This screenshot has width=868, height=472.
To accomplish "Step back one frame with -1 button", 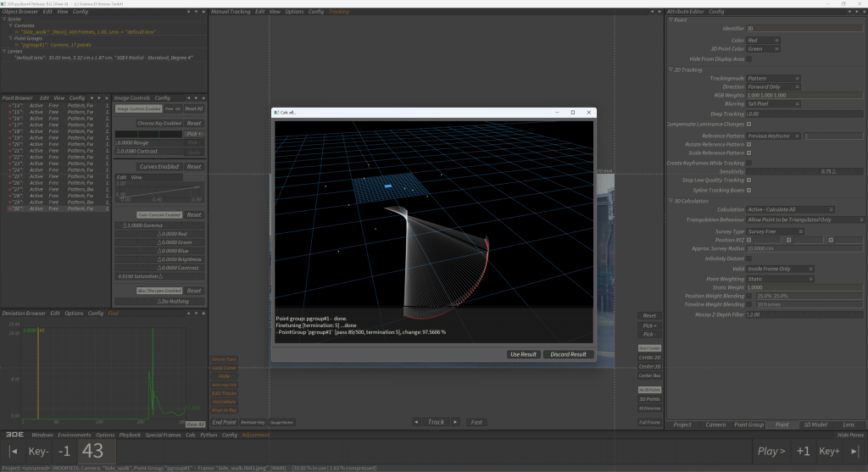I will (64, 451).
